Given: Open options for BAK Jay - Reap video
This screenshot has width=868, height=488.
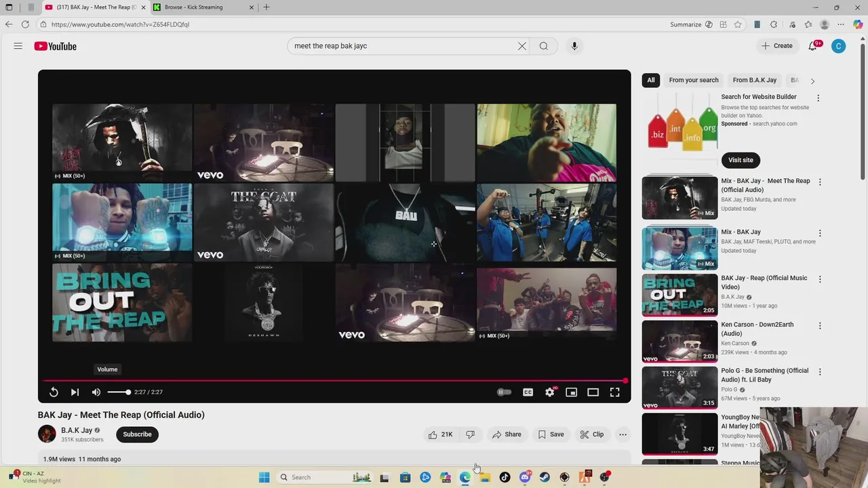Looking at the screenshot, I should click(x=820, y=279).
